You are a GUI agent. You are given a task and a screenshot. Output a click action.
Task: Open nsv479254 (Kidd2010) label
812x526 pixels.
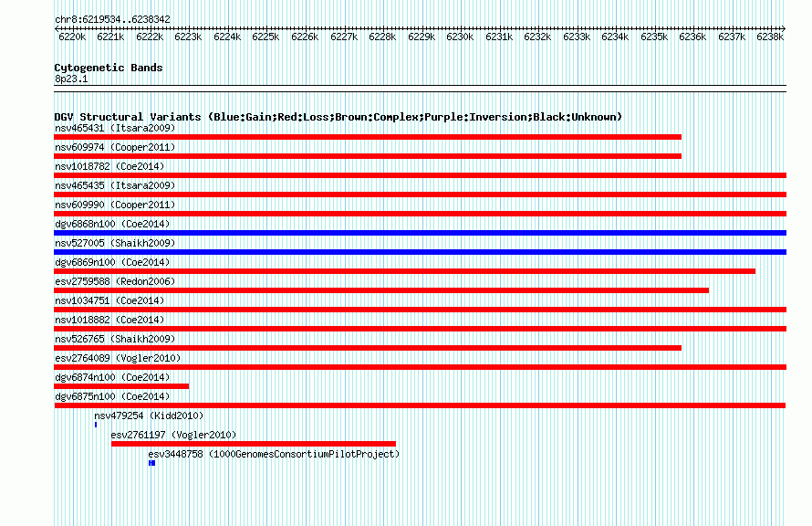tap(149, 416)
